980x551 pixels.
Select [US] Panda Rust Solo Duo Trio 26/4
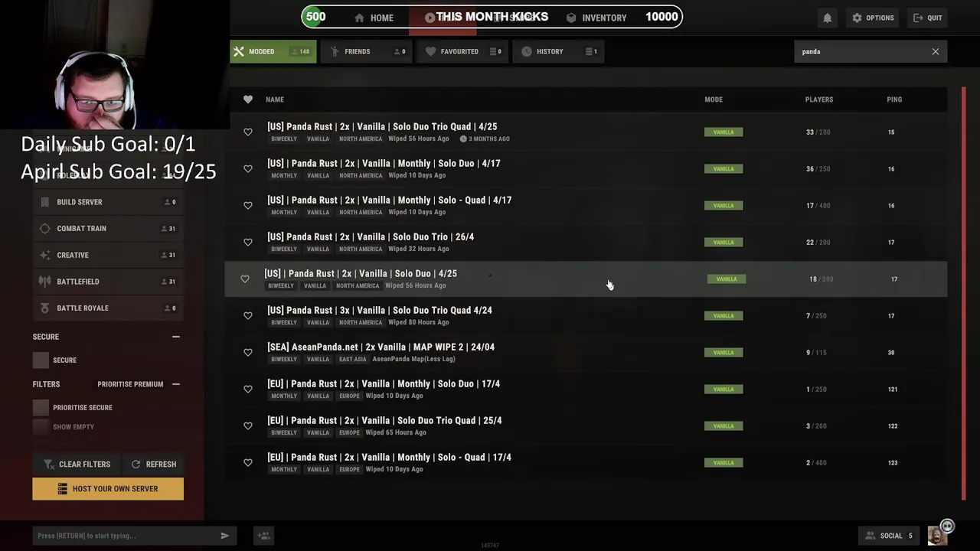586,242
